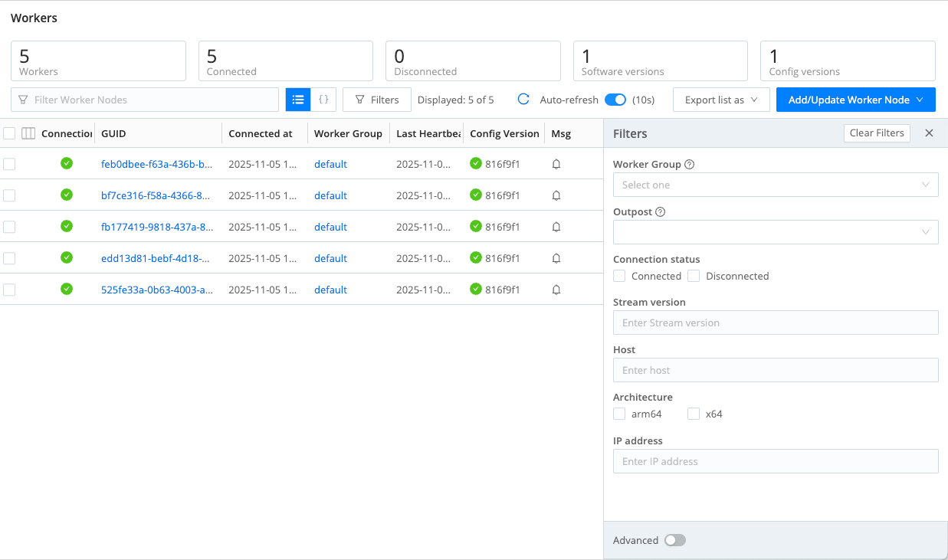Enable the arm64 architecture checkbox
The height and width of the screenshot is (560, 948).
tap(619, 414)
